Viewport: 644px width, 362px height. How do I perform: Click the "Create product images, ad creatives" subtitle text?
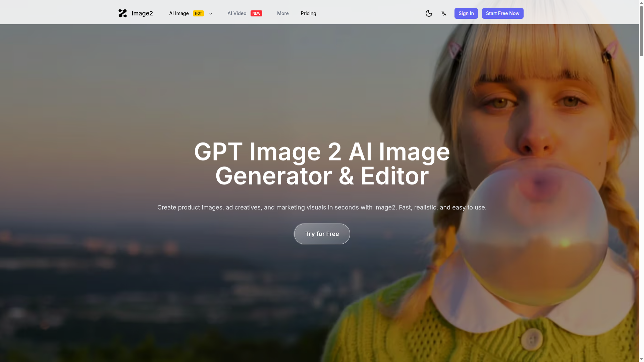[x=322, y=207]
